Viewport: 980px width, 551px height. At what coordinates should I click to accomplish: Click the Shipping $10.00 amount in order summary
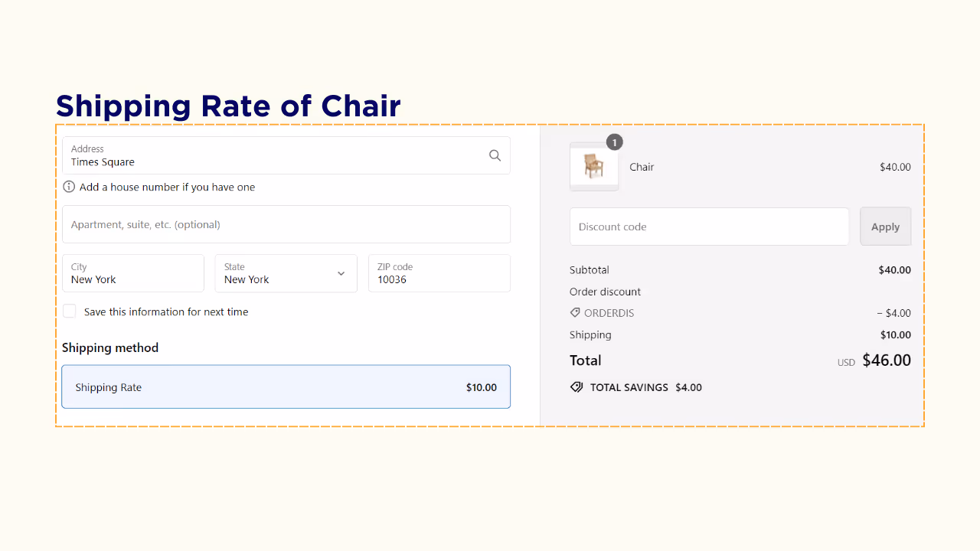coord(896,334)
